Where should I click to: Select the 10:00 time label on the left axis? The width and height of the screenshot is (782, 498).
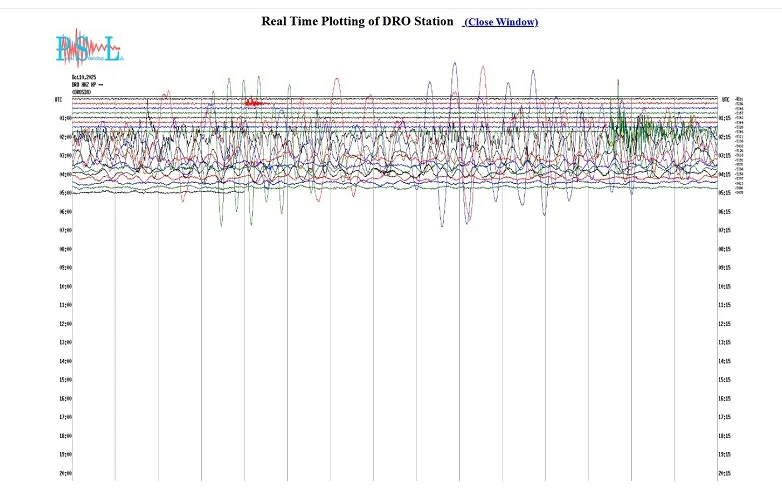65,286
